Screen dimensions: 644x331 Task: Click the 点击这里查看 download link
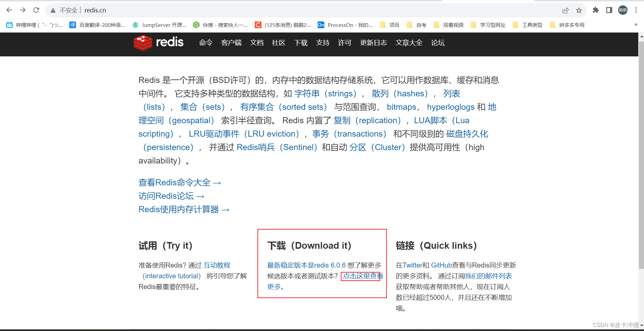(x=363, y=276)
